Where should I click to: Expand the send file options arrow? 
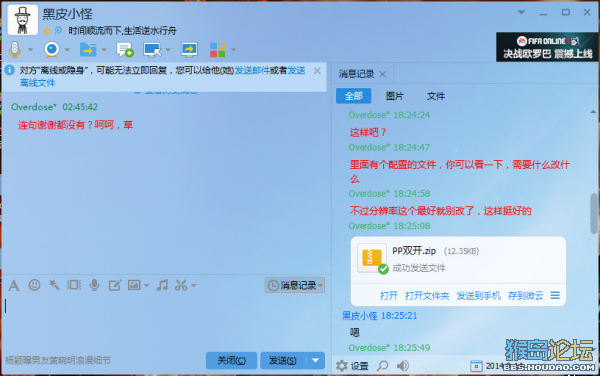pyautogui.click(x=104, y=50)
